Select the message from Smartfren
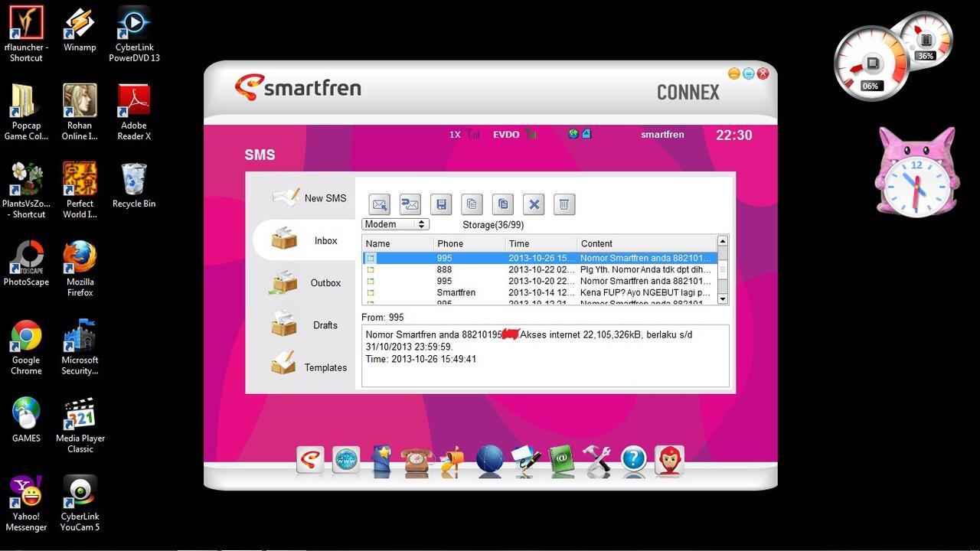Viewport: 980px width, 551px height. (x=539, y=292)
